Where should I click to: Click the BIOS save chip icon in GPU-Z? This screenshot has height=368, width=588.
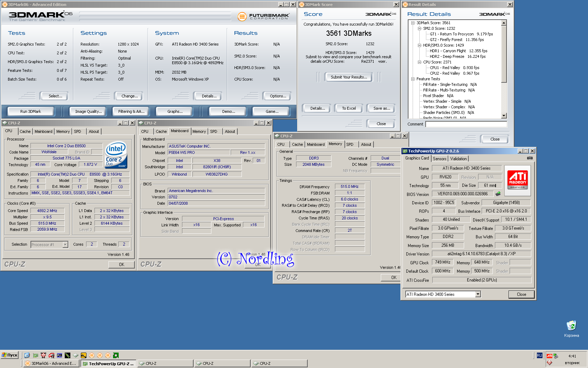coord(498,193)
